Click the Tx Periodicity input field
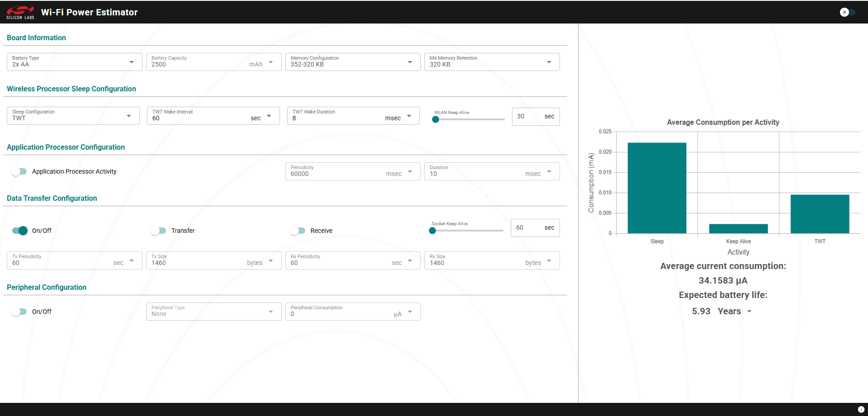This screenshot has width=868, height=416. tap(59, 263)
